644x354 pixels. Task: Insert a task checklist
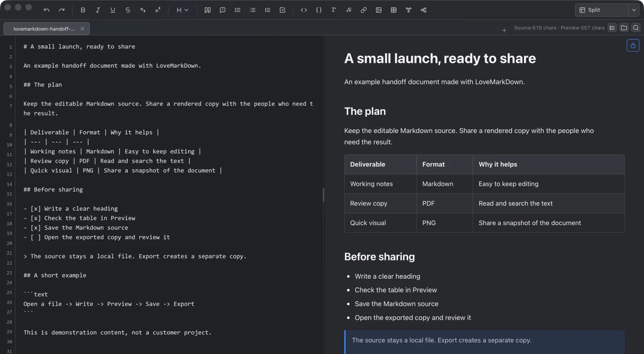coord(283,10)
